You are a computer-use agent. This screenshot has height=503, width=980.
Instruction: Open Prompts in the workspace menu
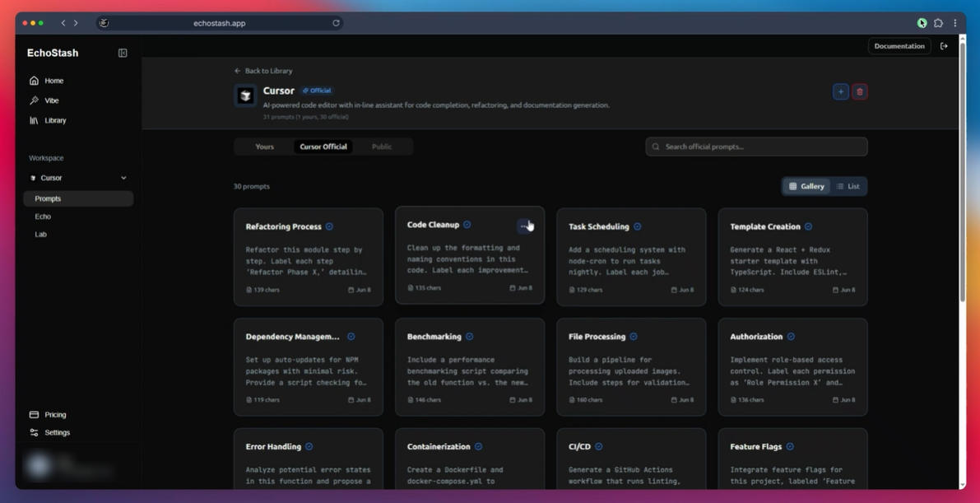pyautogui.click(x=78, y=198)
